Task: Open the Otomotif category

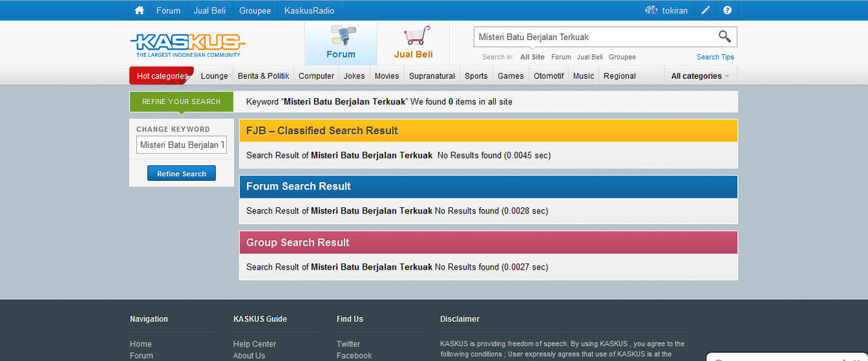Action: point(549,76)
